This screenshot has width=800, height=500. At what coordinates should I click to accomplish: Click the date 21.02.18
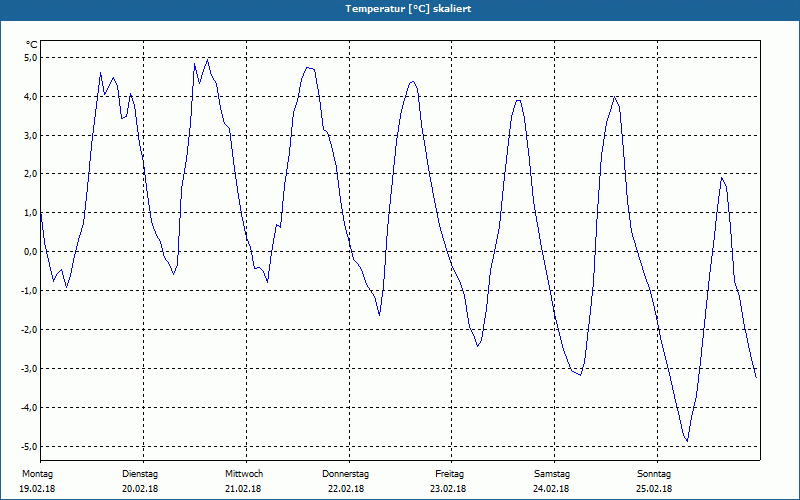point(243,489)
